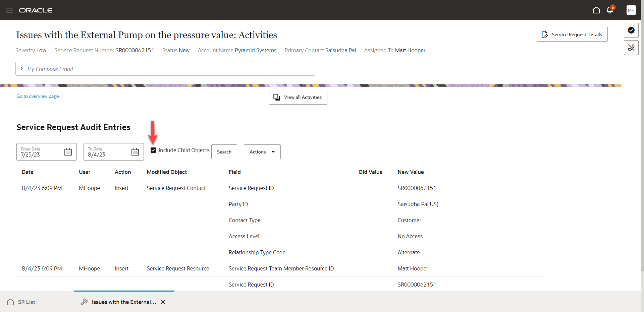Viewport: 644px width, 312px height.
Task: Click the Search button
Action: point(224,152)
